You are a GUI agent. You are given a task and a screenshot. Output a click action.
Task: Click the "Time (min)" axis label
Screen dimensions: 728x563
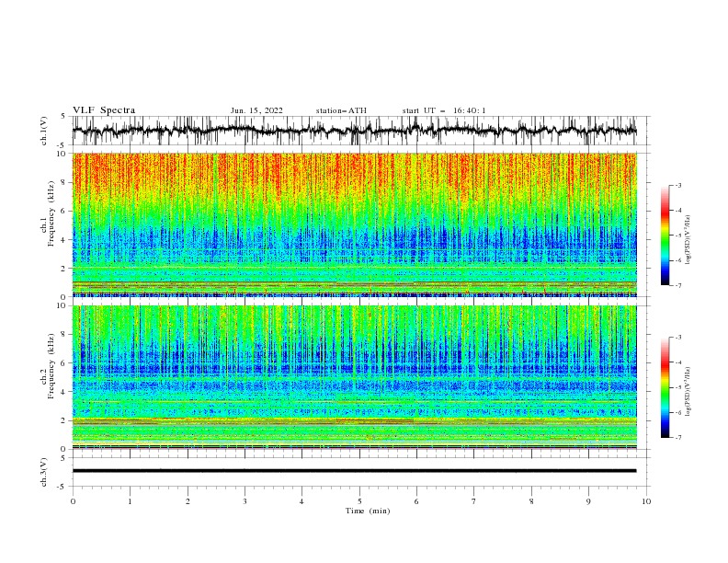(368, 511)
